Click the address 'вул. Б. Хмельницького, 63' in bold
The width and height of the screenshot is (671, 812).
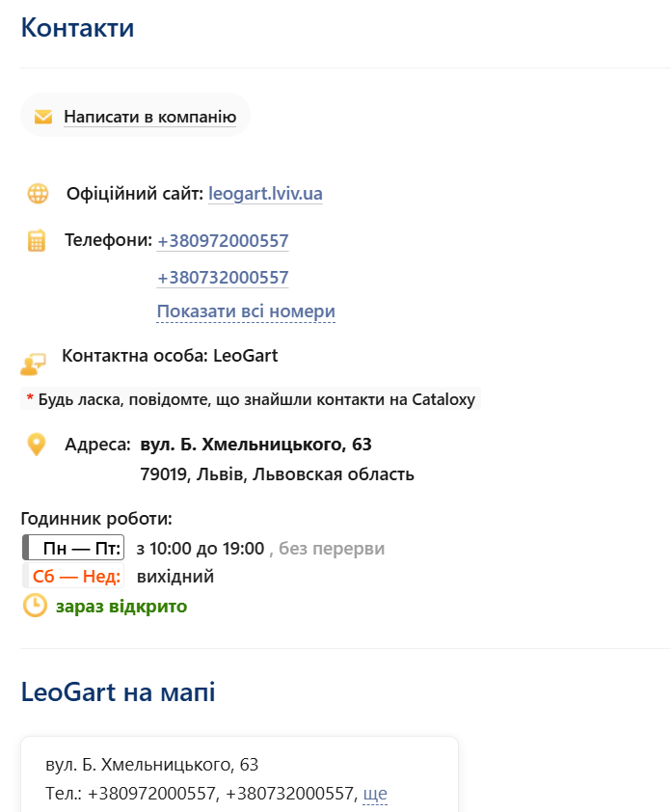(x=255, y=445)
